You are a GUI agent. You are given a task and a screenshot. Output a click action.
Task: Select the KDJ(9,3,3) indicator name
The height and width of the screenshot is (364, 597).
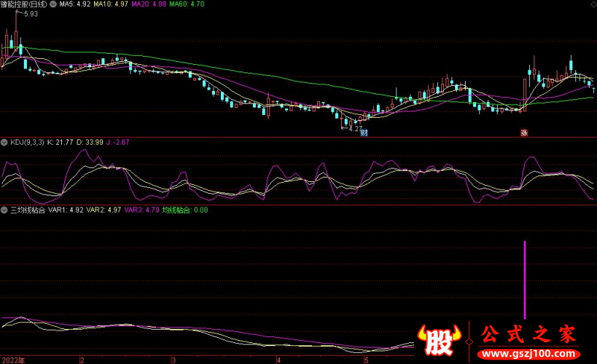point(28,141)
